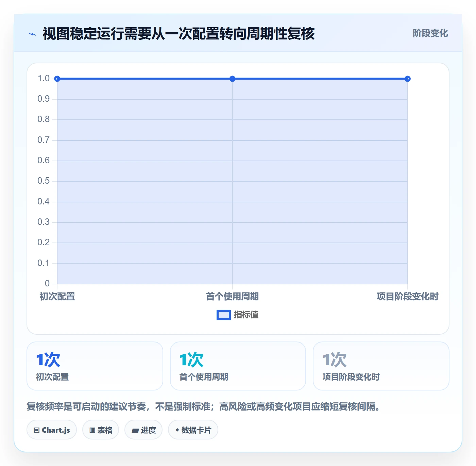Click the blue 1次 value in the 初次配置 card
The height and width of the screenshot is (466, 476).
click(x=48, y=360)
